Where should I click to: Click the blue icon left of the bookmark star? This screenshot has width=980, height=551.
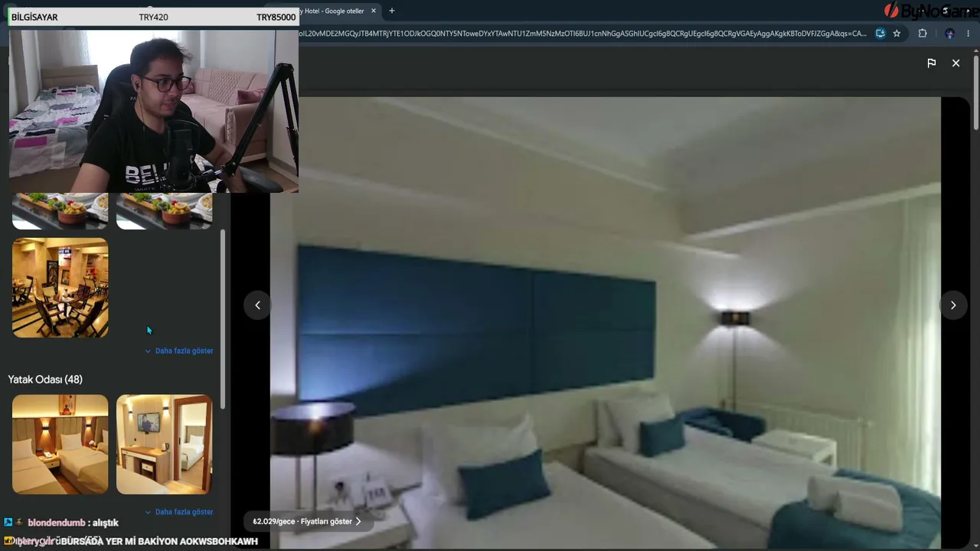(x=880, y=34)
